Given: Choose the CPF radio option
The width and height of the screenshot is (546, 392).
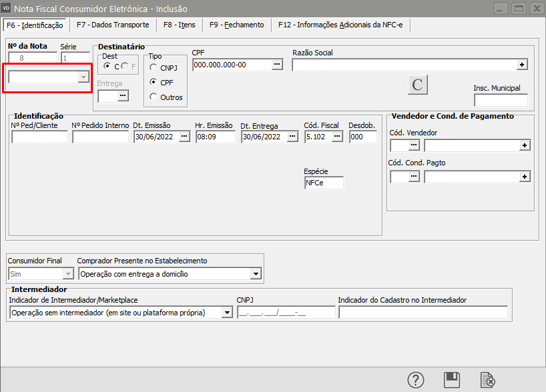Looking at the screenshot, I should 154,83.
